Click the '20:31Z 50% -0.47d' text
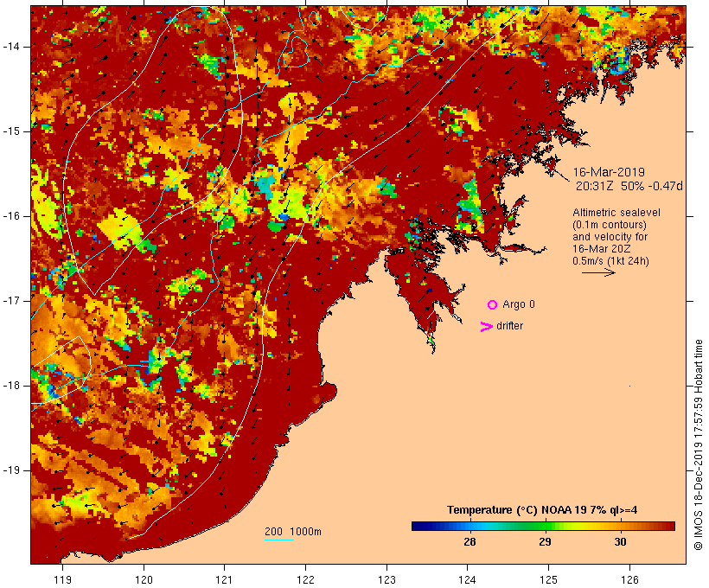 click(629, 186)
